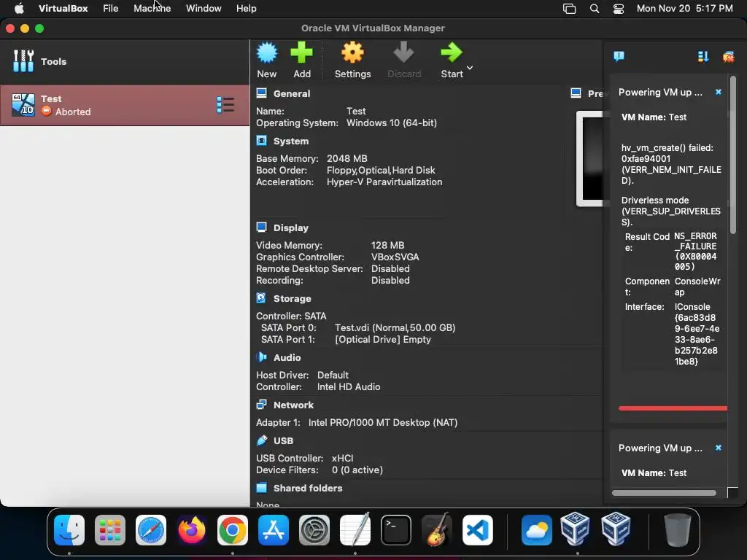
Task: Open the Tools section in sidebar
Action: 125,61
